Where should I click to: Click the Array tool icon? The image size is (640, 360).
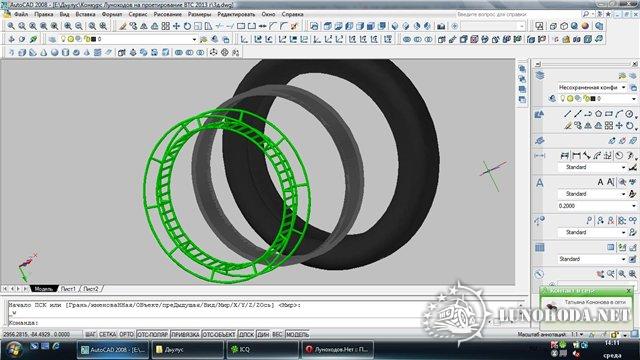(x=165, y=26)
